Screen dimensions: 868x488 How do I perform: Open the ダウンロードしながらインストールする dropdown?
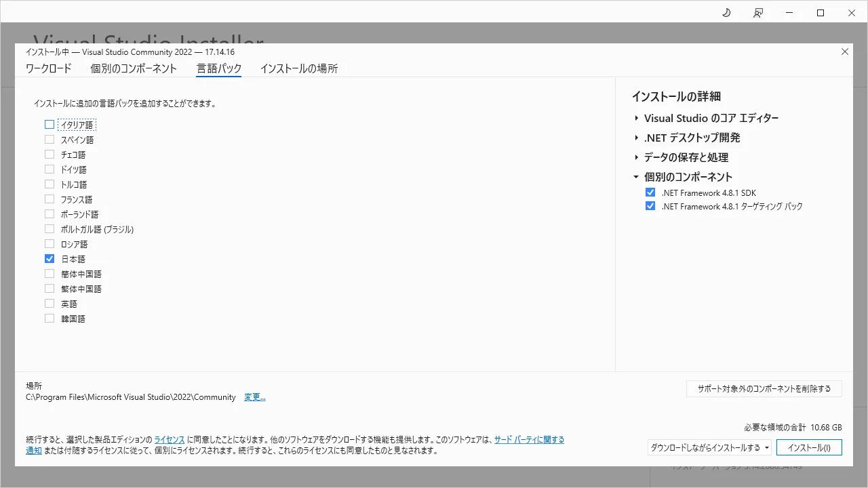[x=709, y=447]
